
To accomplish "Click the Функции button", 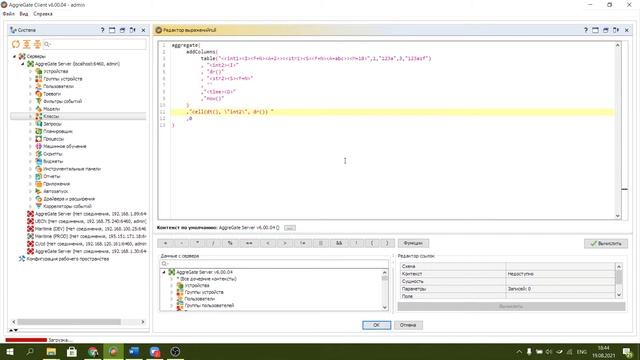I will [413, 243].
